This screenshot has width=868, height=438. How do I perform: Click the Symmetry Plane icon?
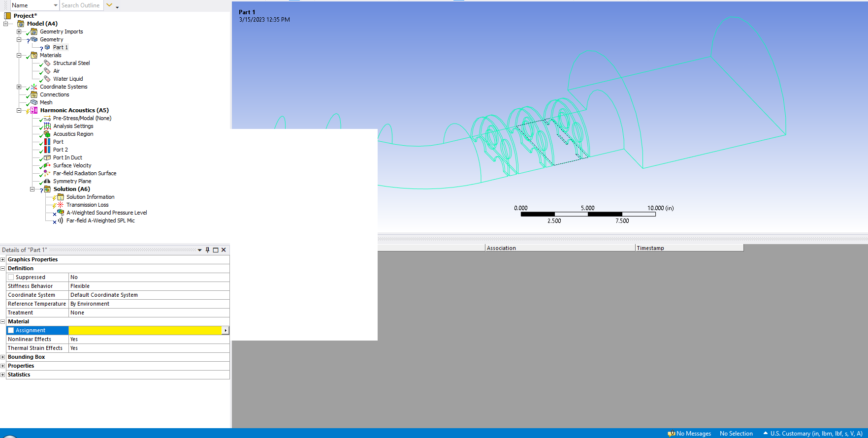[47, 181]
